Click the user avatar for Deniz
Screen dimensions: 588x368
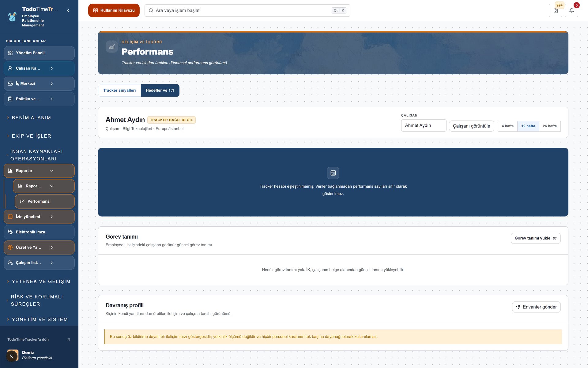12,355
